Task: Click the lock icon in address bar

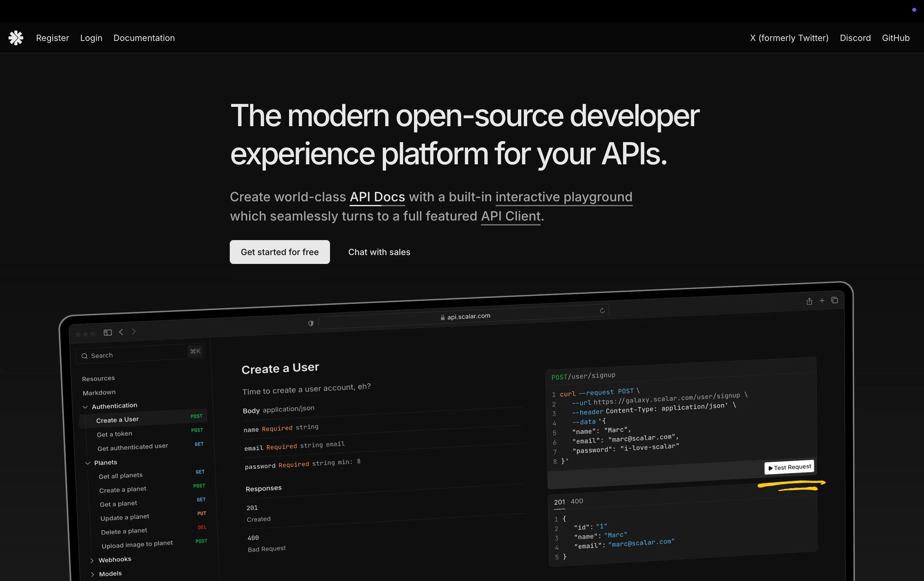Action: click(442, 318)
